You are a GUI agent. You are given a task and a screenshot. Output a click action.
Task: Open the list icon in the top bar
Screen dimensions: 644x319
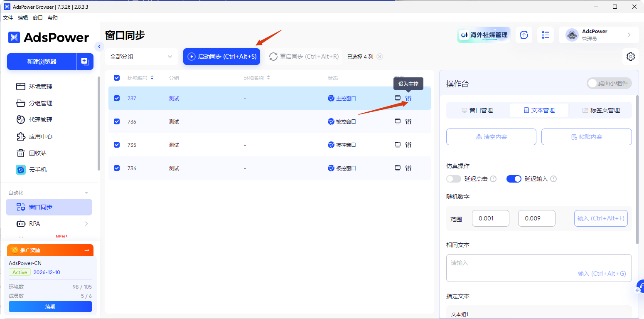tap(546, 35)
